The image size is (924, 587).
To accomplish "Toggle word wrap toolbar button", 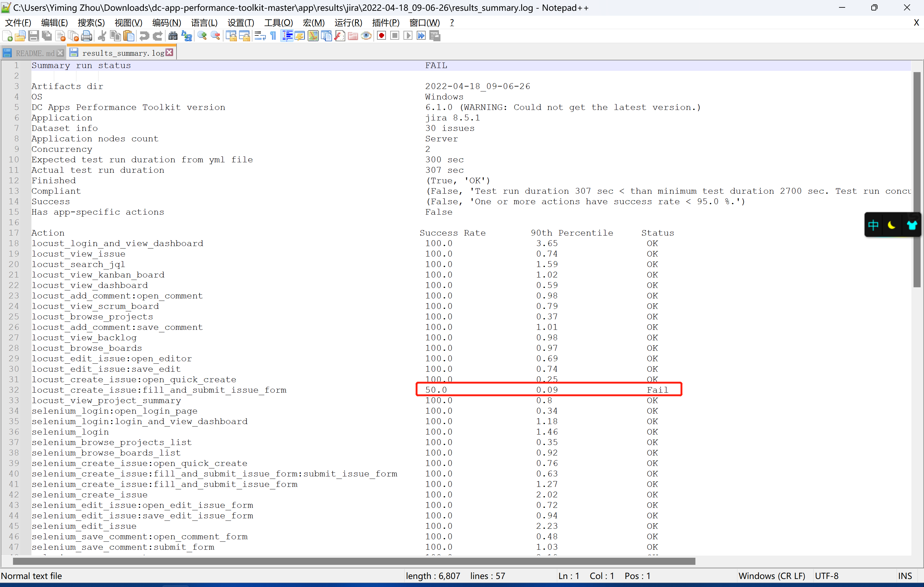I will (260, 36).
